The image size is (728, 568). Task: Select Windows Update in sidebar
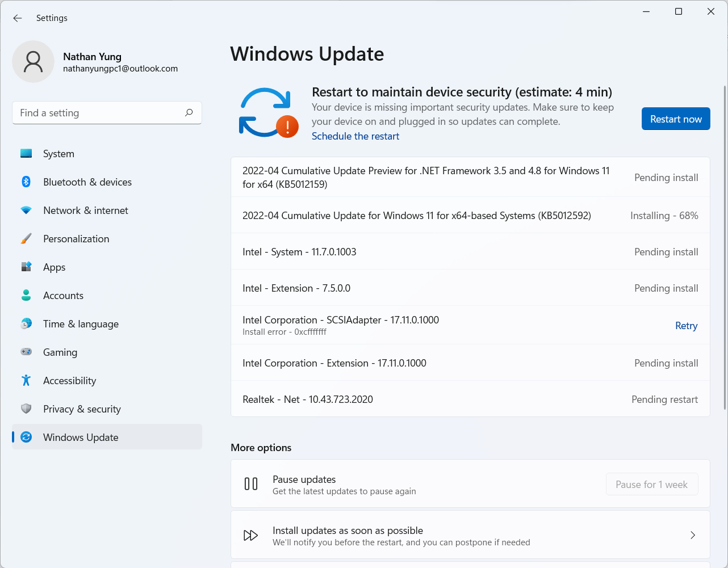point(107,437)
